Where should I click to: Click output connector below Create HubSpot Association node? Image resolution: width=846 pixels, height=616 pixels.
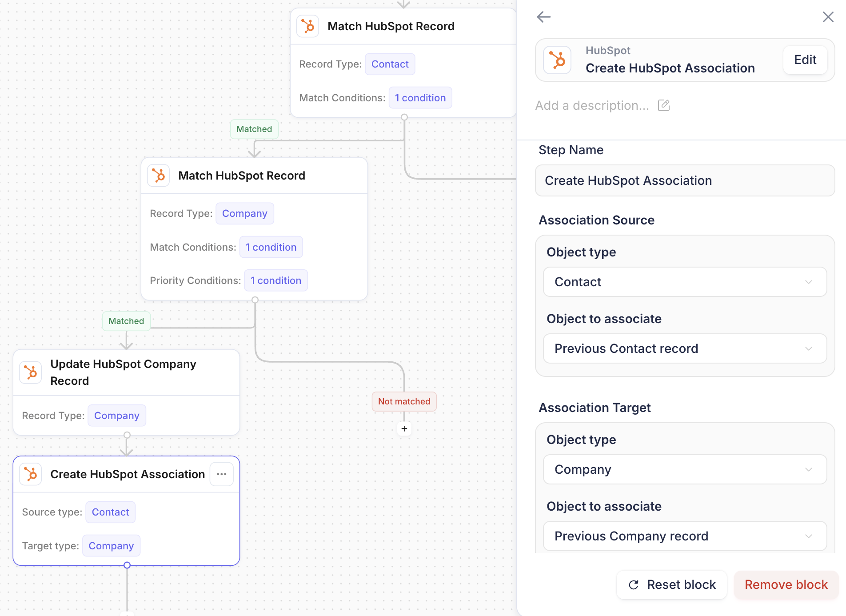127,565
